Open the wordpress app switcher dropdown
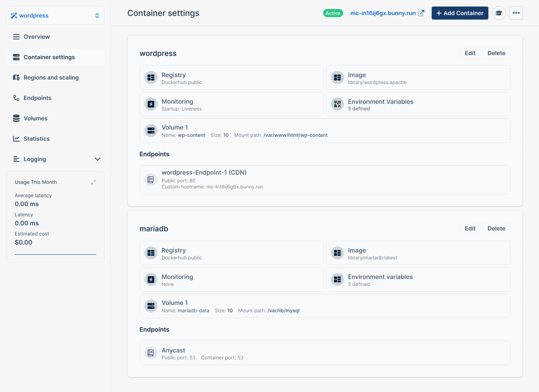Viewport: 539px width, 392px height. pyautogui.click(x=55, y=15)
